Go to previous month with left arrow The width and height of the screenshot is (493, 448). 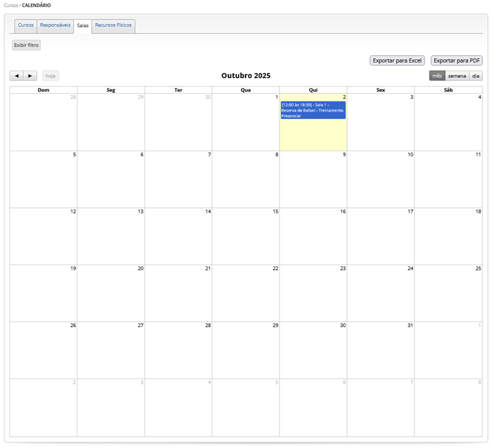tap(16, 76)
